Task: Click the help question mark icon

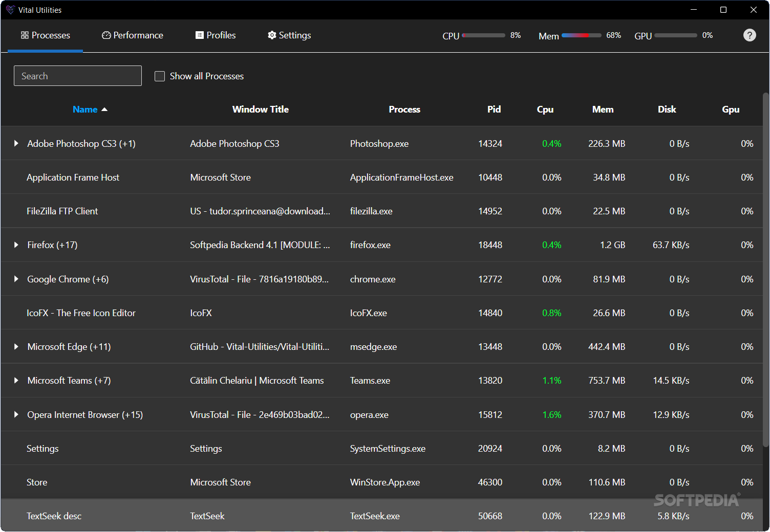Action: pos(750,35)
